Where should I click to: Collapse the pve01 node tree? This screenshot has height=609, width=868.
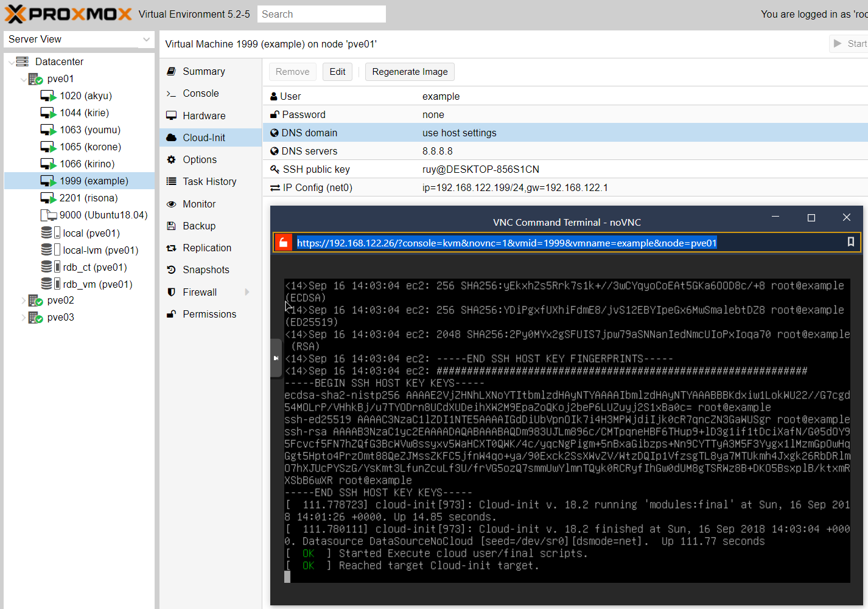pos(23,79)
